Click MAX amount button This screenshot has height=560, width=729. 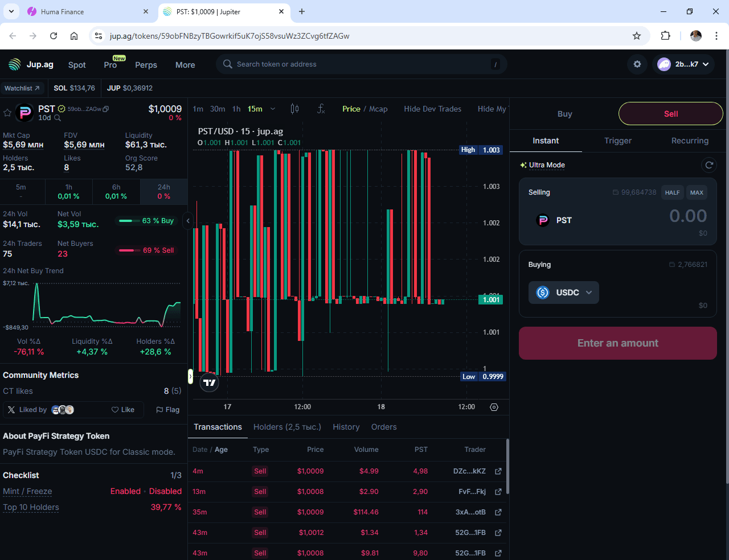[697, 192]
